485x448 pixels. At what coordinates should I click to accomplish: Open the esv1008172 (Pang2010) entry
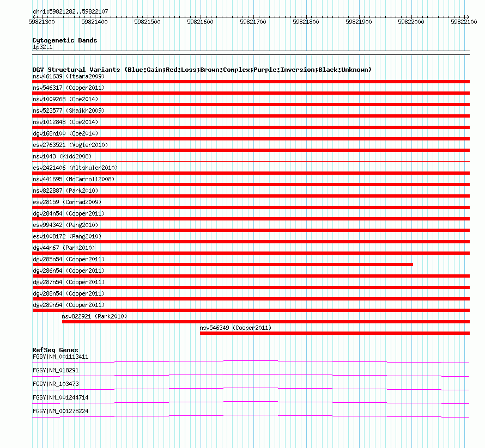67,236
